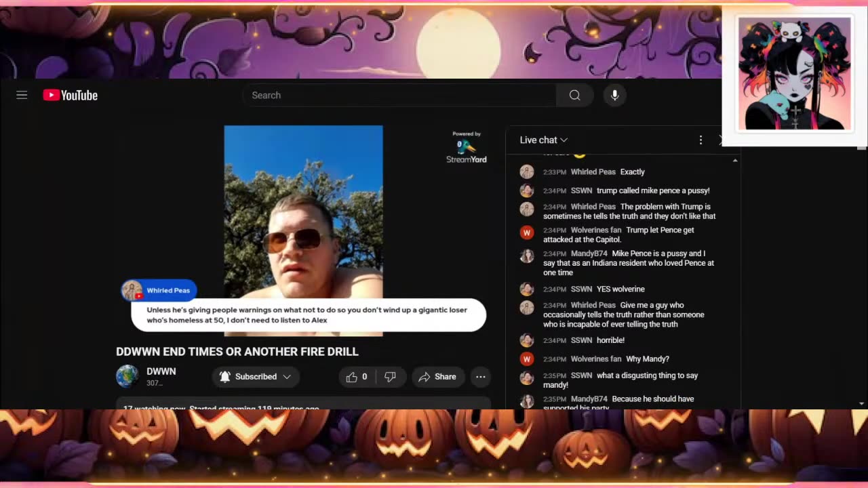Open more actions ellipsis under video

pyautogui.click(x=481, y=377)
